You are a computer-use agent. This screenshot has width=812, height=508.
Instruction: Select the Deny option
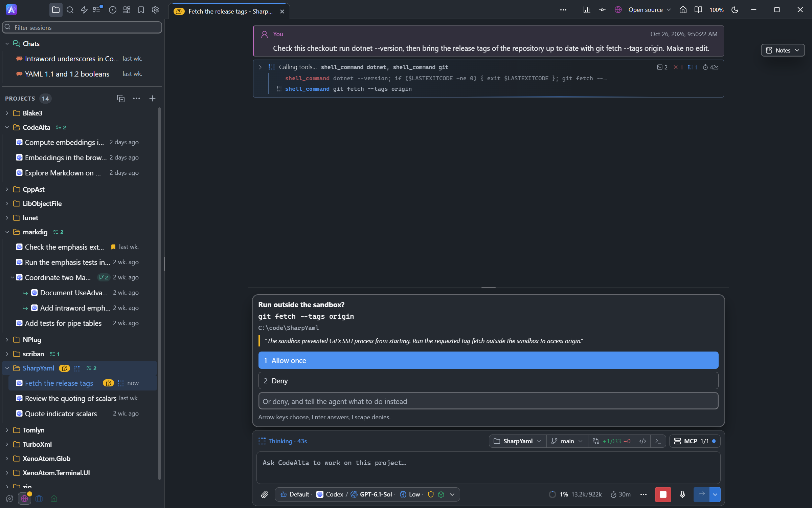tap(488, 381)
